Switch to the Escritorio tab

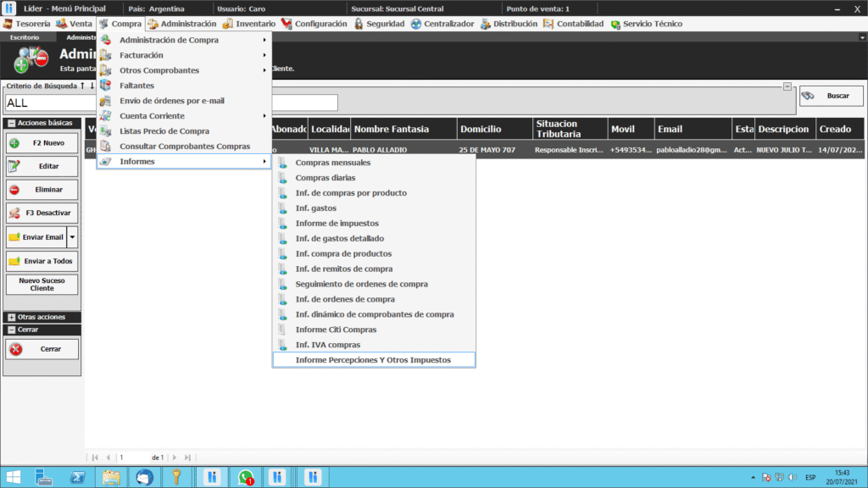(25, 37)
